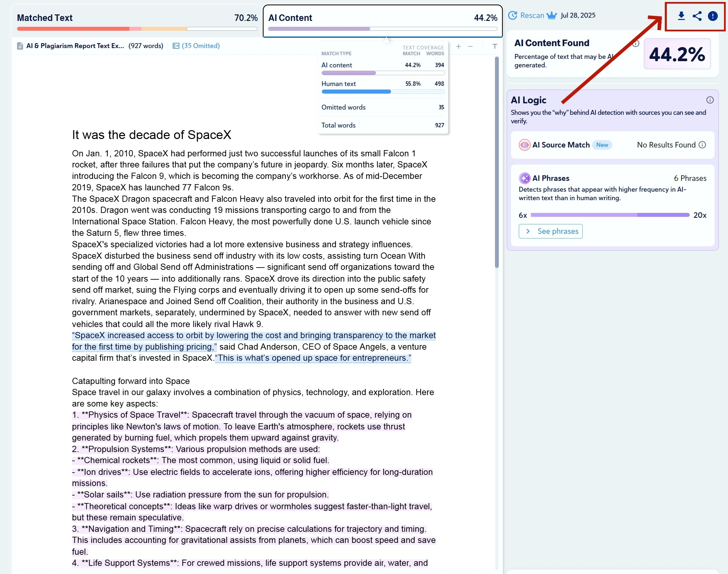Click the Matched Text progress bar
Viewport: 728px width, 574px height.
coord(137,29)
